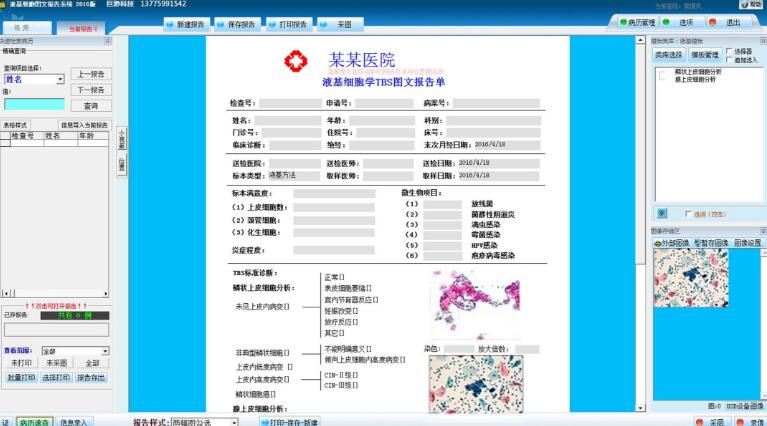This screenshot has height=426, width=767.
Task: Toggle the 追加选入 checkbox
Action: (x=729, y=60)
